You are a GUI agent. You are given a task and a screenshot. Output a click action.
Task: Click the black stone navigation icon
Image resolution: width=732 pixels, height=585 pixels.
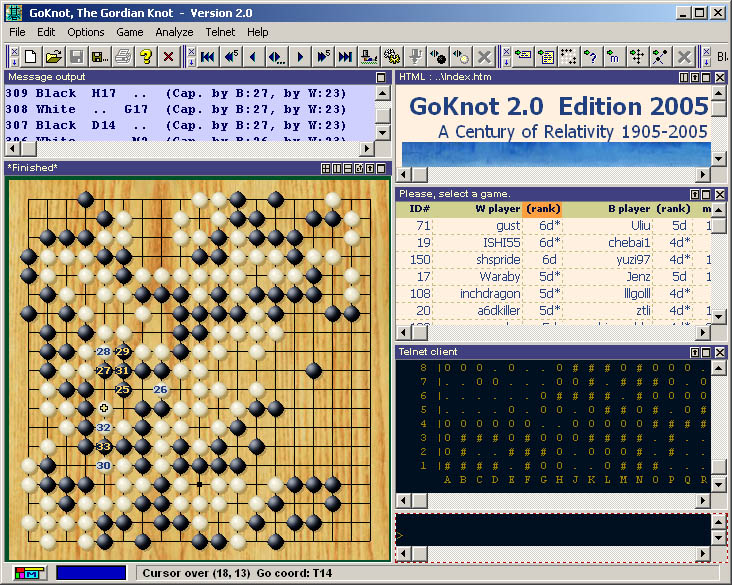click(x=437, y=57)
